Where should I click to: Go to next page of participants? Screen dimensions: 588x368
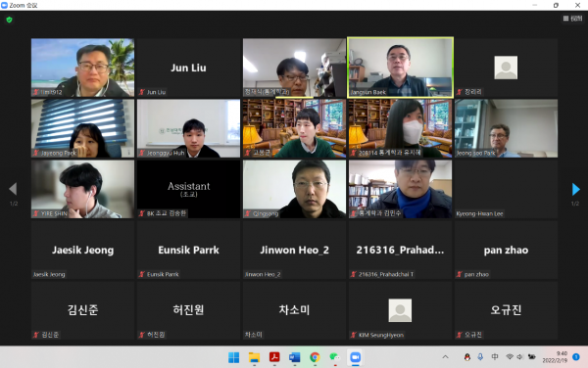click(575, 189)
